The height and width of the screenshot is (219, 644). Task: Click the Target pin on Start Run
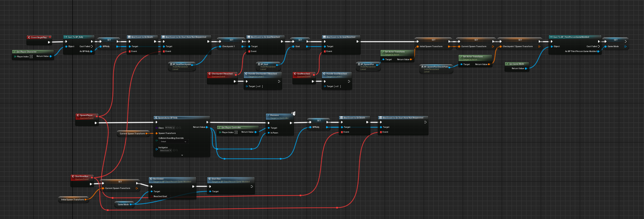tap(210, 191)
